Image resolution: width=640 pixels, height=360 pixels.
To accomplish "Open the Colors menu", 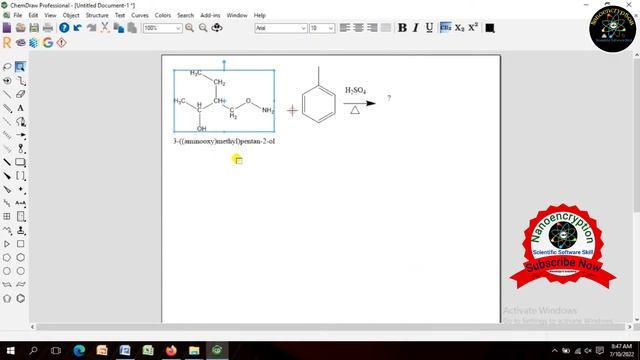I will [163, 15].
